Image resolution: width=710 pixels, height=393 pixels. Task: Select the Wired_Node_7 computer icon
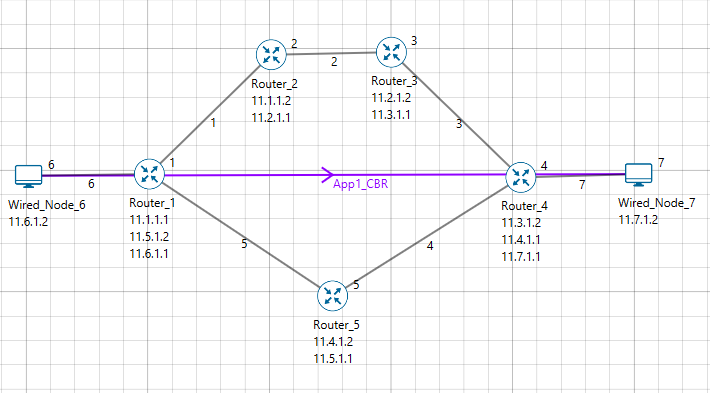638,175
